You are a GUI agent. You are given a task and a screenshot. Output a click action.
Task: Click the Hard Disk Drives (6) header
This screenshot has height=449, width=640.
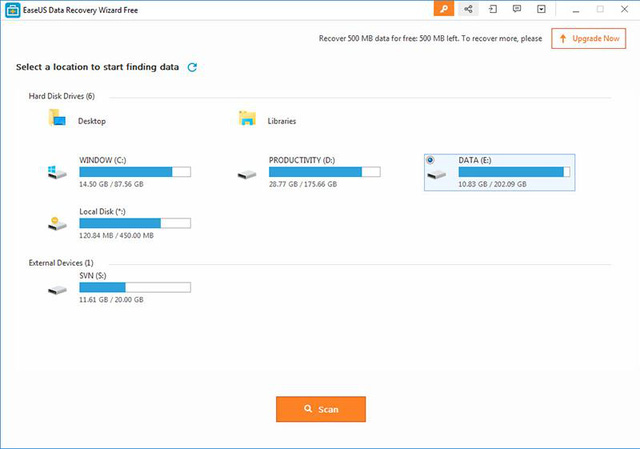[62, 96]
